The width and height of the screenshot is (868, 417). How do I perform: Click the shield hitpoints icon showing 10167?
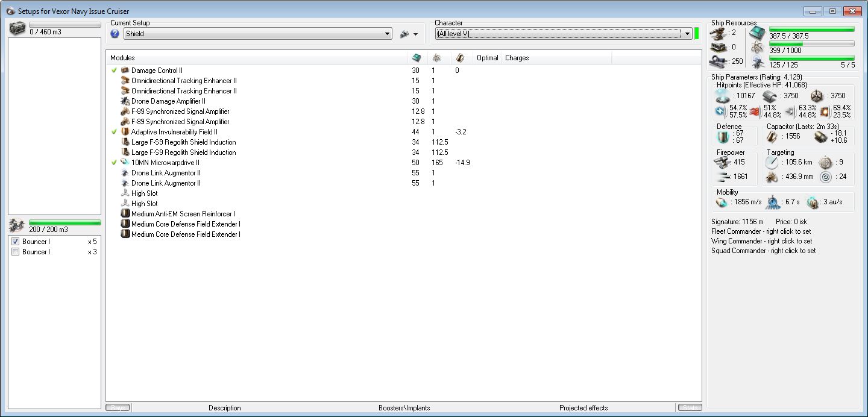click(x=723, y=96)
